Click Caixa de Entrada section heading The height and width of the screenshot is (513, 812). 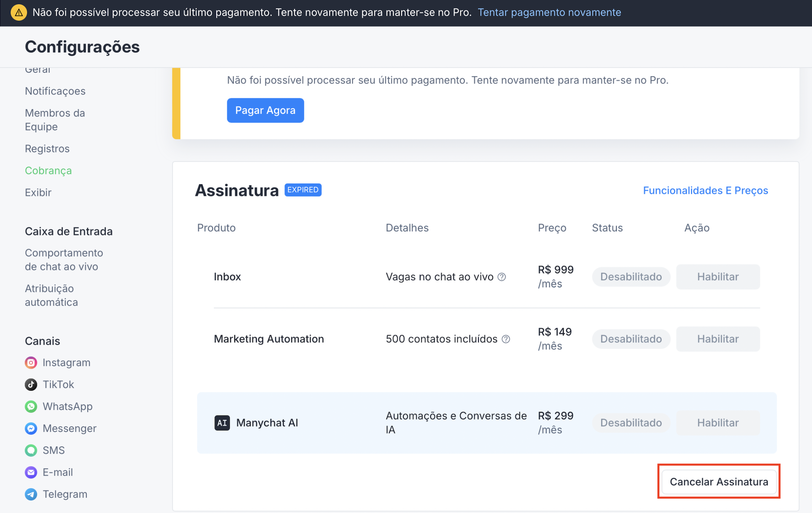(69, 231)
